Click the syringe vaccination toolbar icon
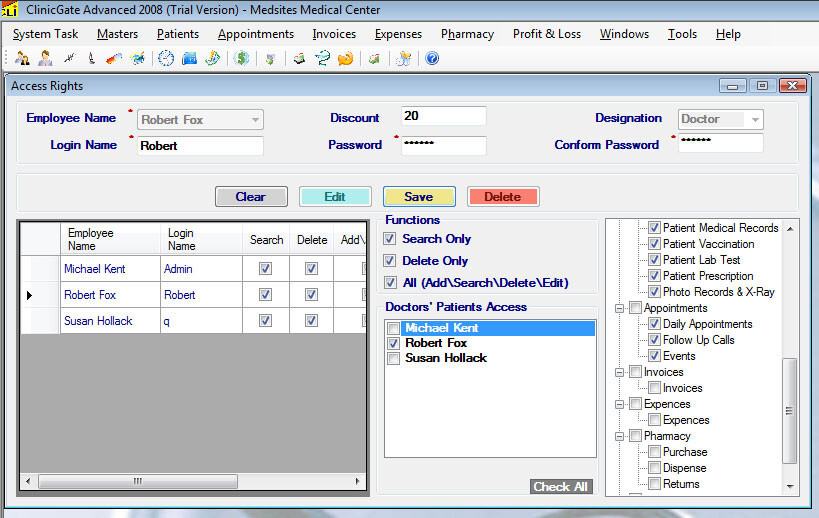 pos(69,58)
